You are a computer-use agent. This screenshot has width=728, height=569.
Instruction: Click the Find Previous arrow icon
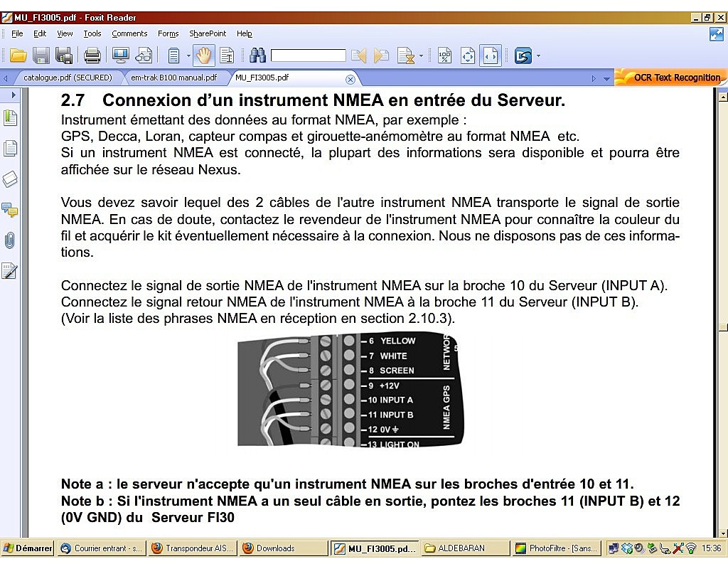point(358,56)
